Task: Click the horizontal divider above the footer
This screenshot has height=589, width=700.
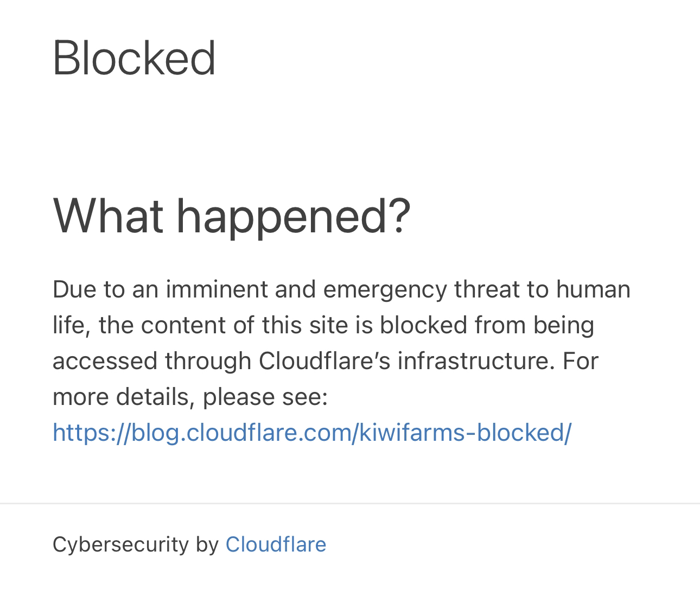Action: [350, 504]
